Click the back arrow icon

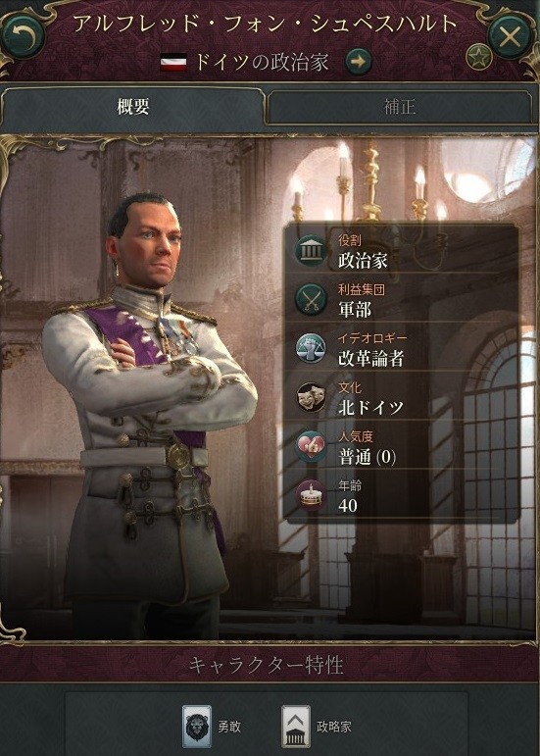click(x=24, y=36)
